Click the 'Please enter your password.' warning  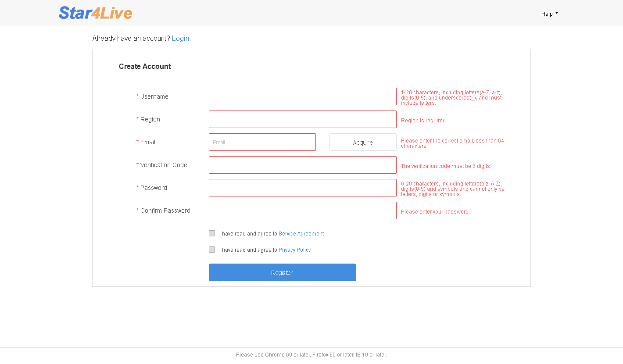[435, 212]
